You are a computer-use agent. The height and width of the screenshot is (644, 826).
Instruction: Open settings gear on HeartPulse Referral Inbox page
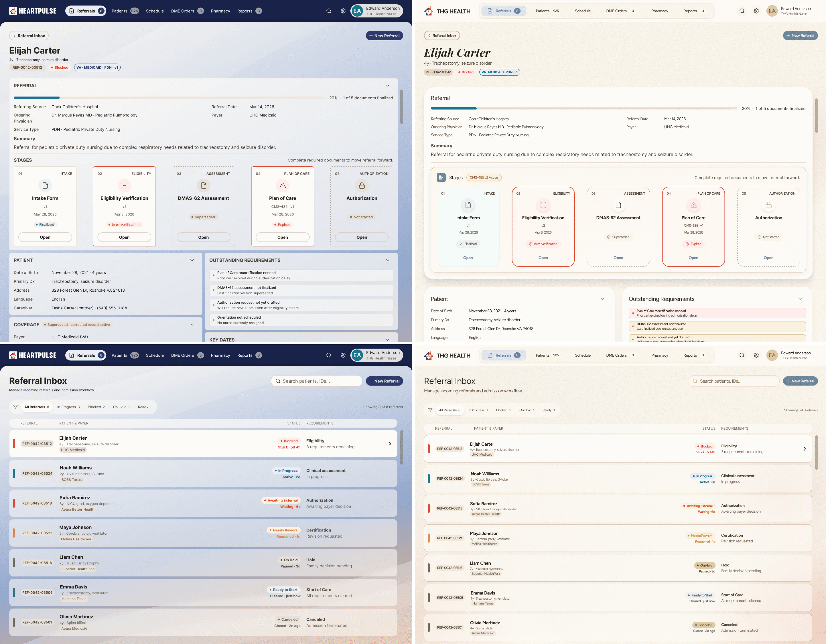(x=343, y=355)
